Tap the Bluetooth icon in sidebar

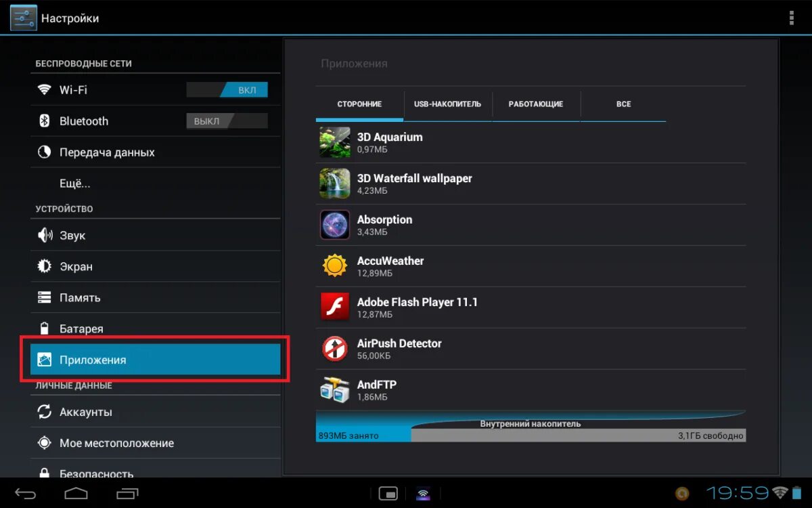(x=45, y=121)
